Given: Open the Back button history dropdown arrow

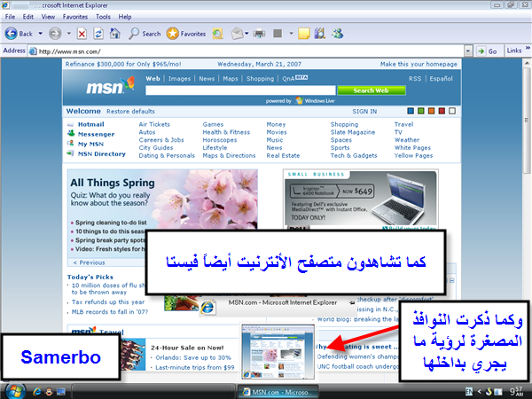Looking at the screenshot, I should pos(40,34).
